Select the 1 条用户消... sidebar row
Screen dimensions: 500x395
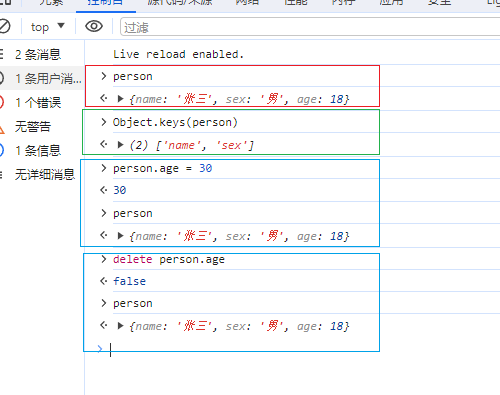coord(41,78)
